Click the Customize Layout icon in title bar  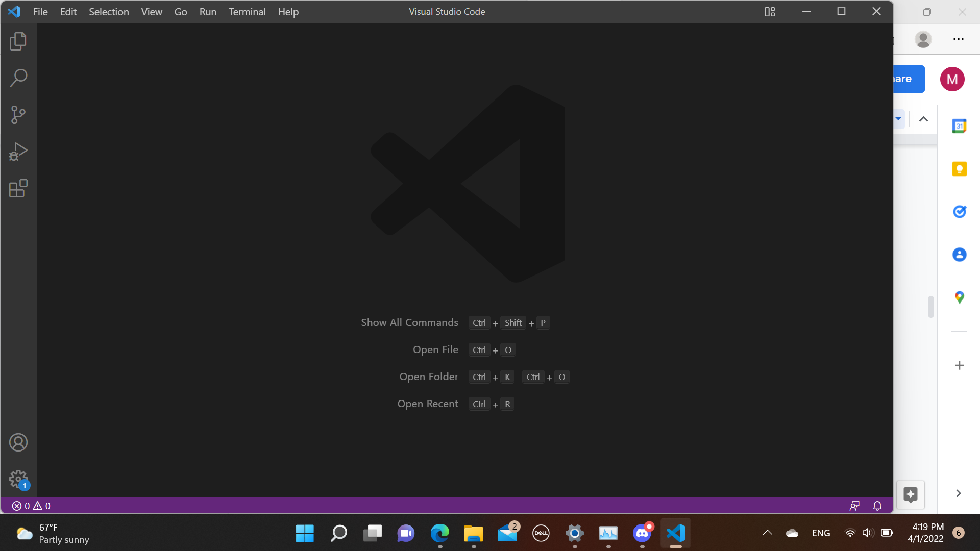point(770,12)
